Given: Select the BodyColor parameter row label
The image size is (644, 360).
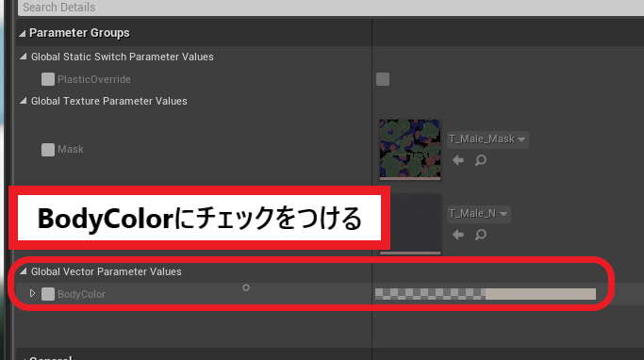Looking at the screenshot, I should (x=81, y=294).
